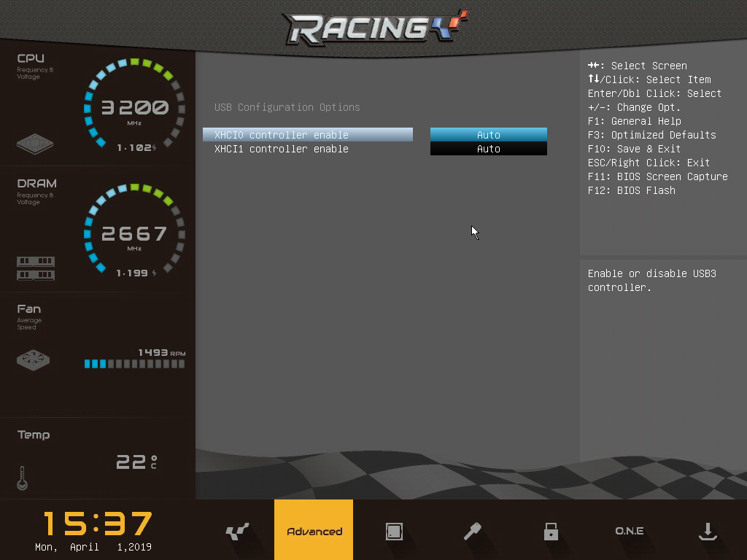
Task: Open the Racing flag main menu icon
Action: click(236, 530)
